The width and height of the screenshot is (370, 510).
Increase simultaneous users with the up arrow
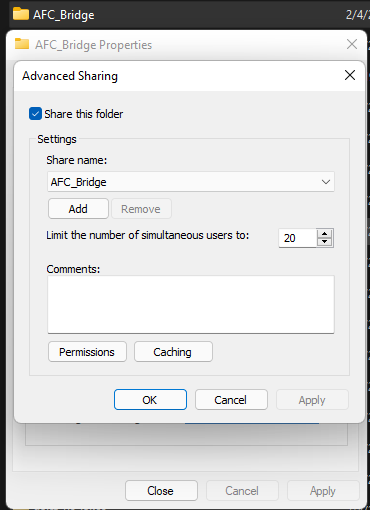click(x=324, y=233)
